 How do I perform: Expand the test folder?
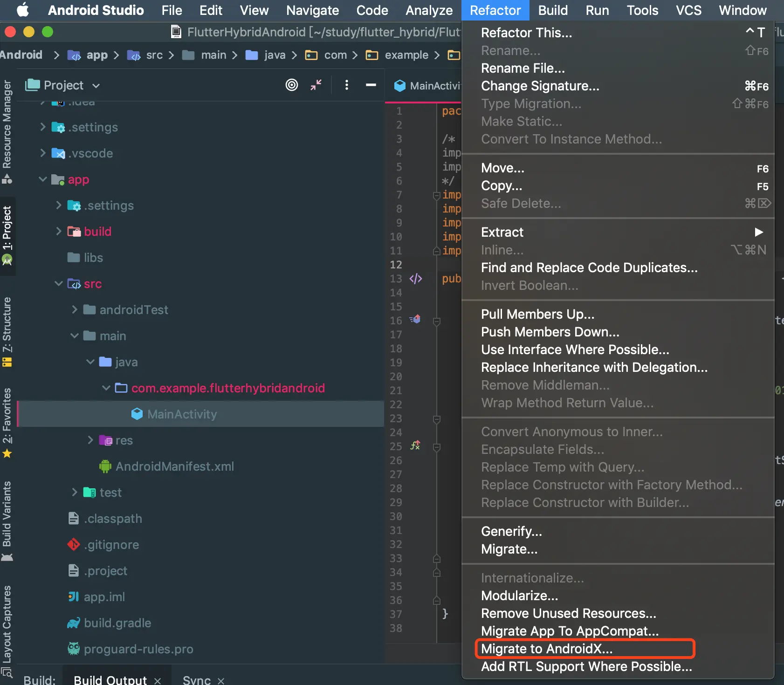pos(75,493)
